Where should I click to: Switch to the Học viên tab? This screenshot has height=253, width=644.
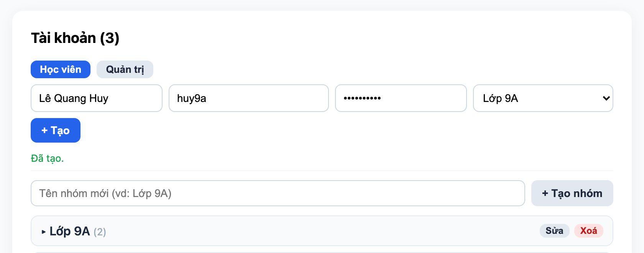pos(61,69)
